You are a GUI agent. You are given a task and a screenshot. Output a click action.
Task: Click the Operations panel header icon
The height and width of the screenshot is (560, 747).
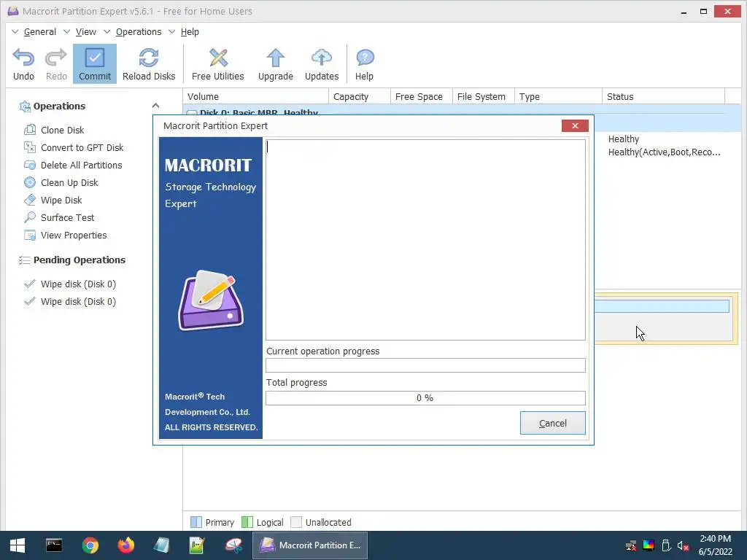pos(25,106)
